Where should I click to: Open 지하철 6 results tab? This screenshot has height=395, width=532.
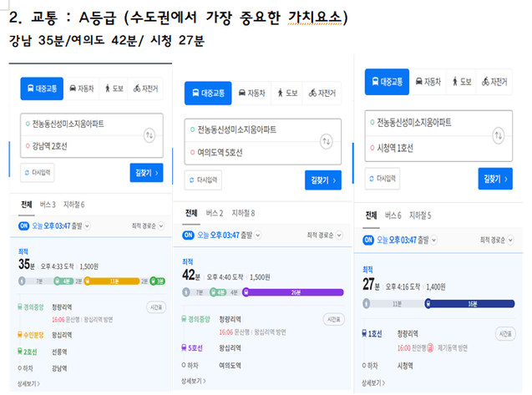73,205
